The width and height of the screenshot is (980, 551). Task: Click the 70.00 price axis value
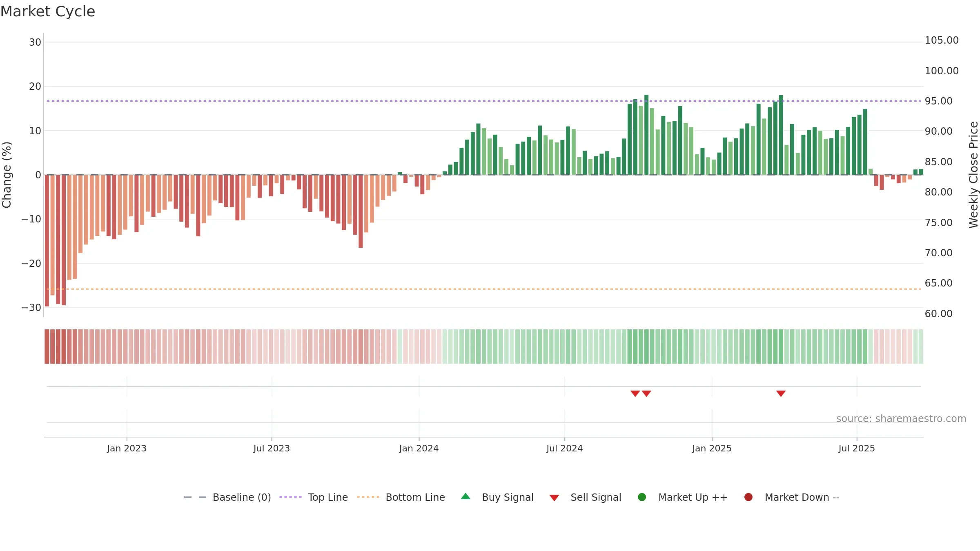coord(938,253)
